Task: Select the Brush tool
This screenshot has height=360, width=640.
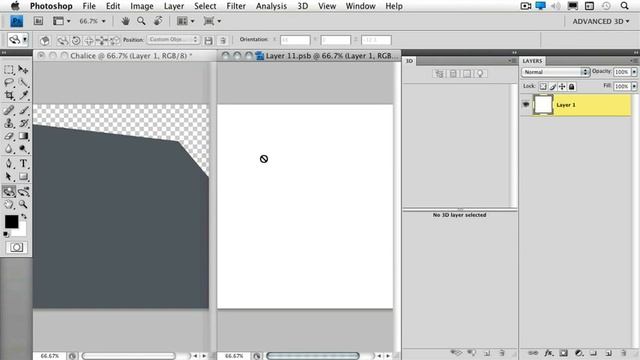Action: pos(23,110)
